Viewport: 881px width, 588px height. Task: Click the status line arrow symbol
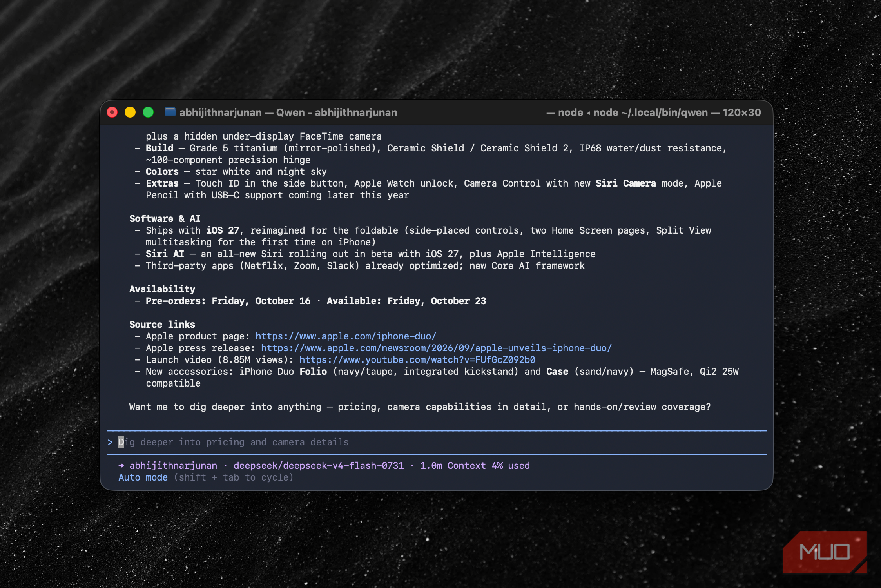121,466
